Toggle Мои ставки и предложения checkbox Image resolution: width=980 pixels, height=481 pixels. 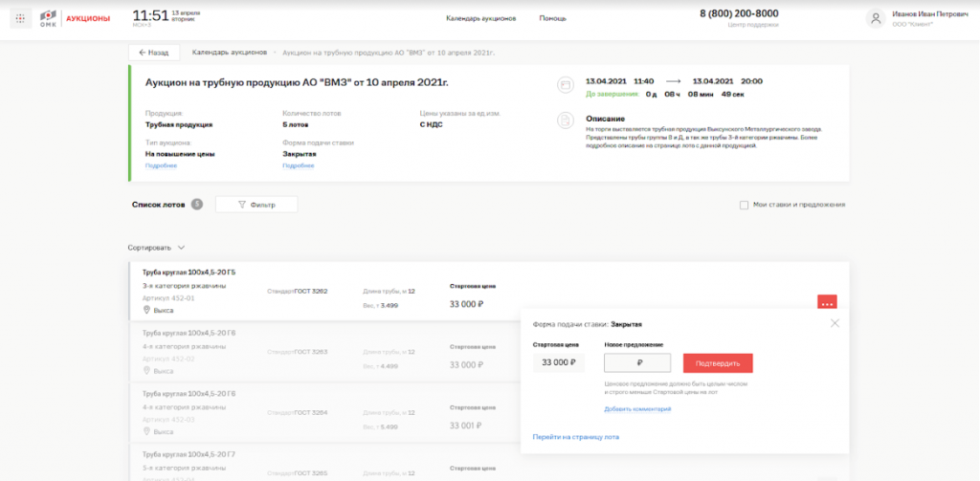pyautogui.click(x=744, y=205)
